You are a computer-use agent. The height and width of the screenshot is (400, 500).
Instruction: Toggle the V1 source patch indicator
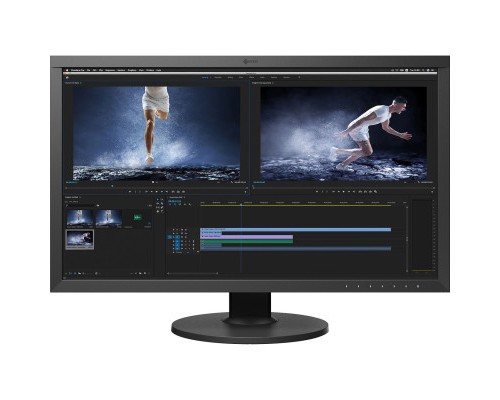coord(169,237)
